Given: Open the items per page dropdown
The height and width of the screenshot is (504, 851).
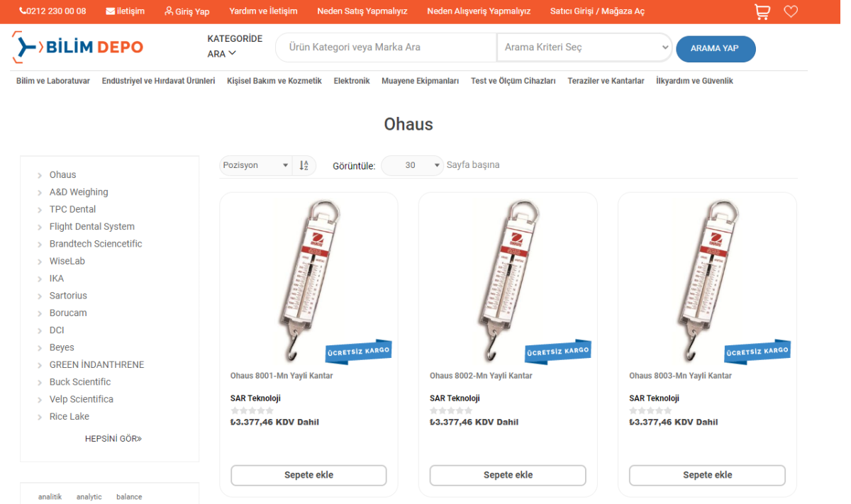Looking at the screenshot, I should click(x=412, y=165).
